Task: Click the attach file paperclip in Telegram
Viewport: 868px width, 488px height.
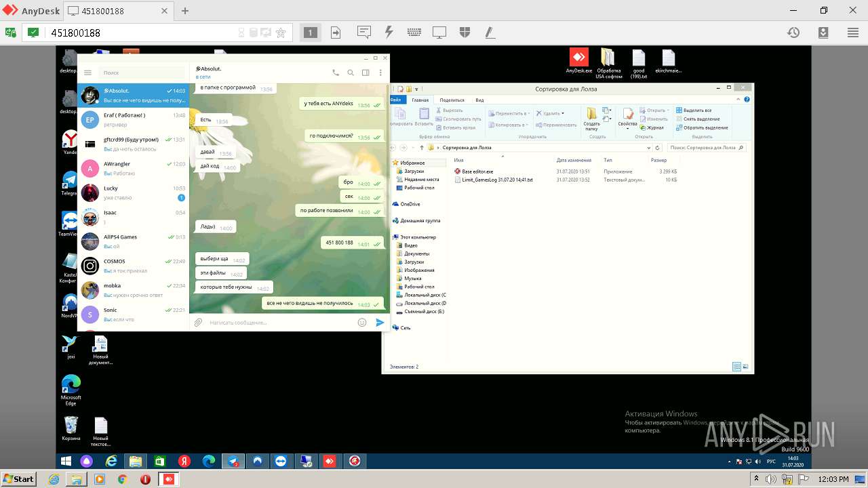Action: (x=198, y=323)
